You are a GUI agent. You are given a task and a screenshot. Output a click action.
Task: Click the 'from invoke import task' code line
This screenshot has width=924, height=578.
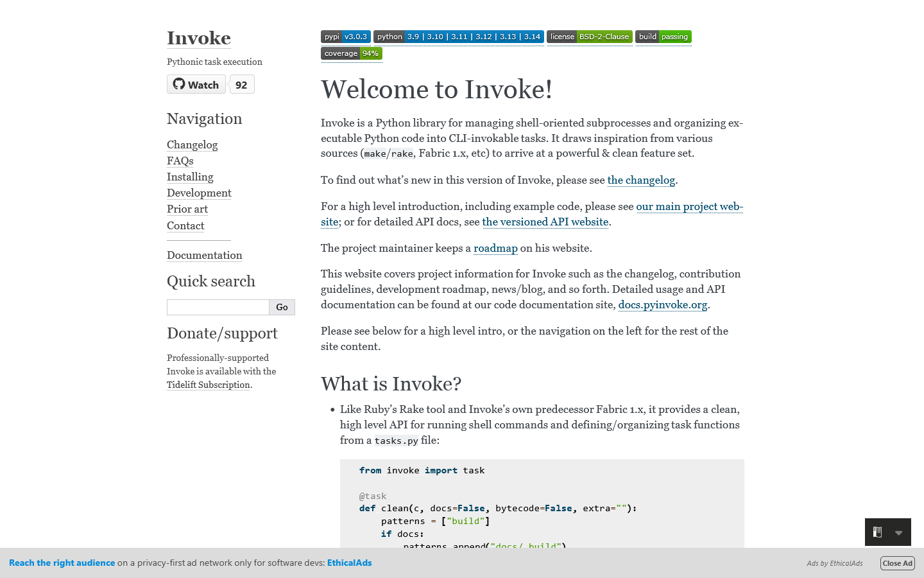422,470
